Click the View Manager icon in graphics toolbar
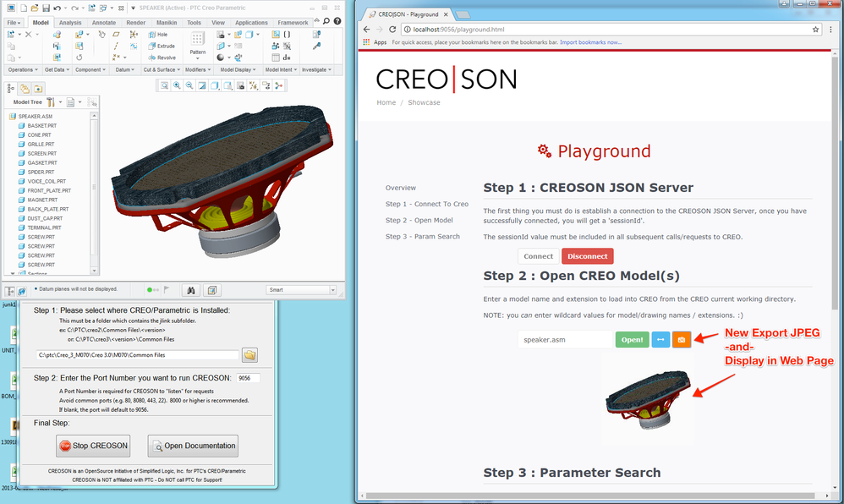Screen dimensions: 844x504 click(x=240, y=85)
